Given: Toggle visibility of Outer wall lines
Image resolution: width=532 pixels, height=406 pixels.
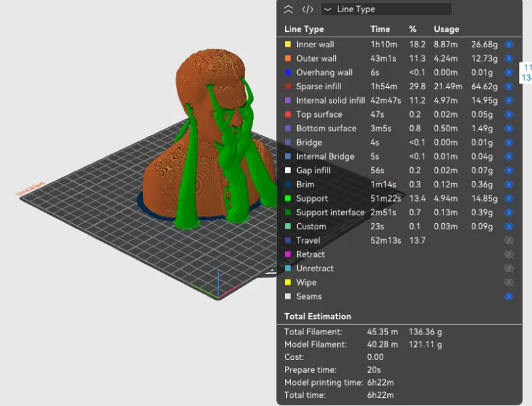Looking at the screenshot, I should tap(509, 58).
